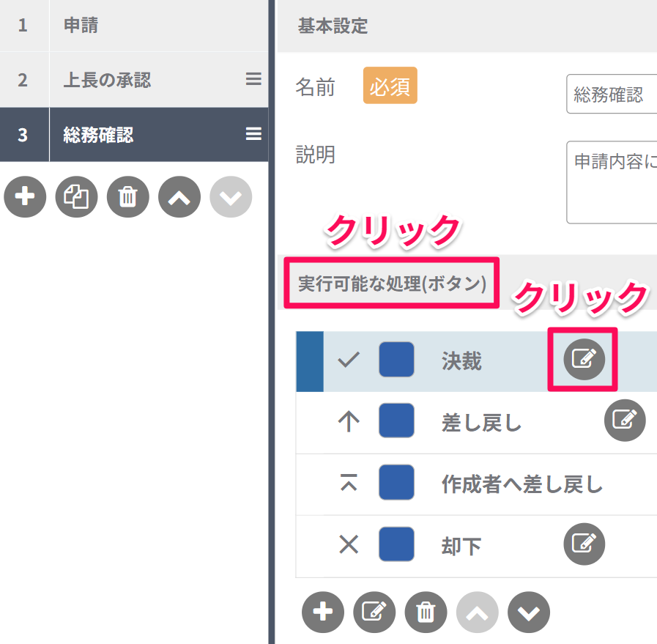Edit the selected action via the bottom edit icon
This screenshot has width=657, height=644.
click(x=374, y=612)
